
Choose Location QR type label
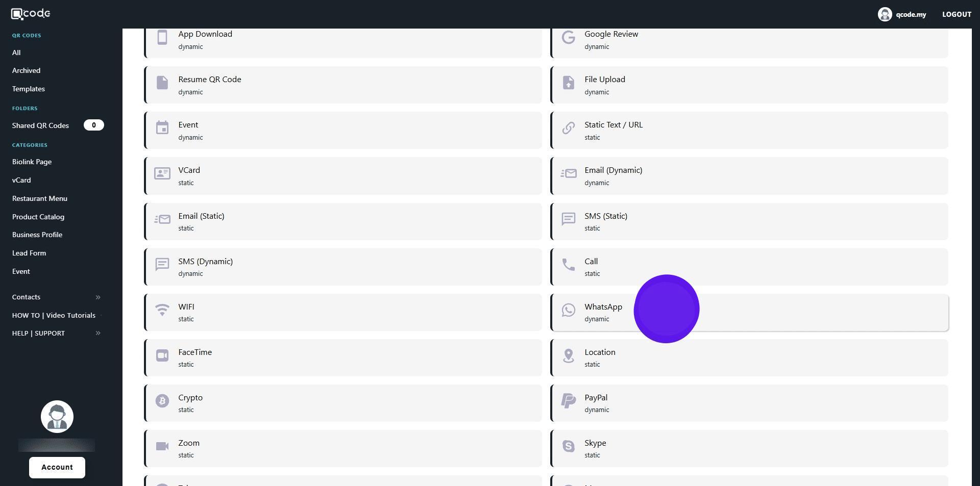[600, 352]
